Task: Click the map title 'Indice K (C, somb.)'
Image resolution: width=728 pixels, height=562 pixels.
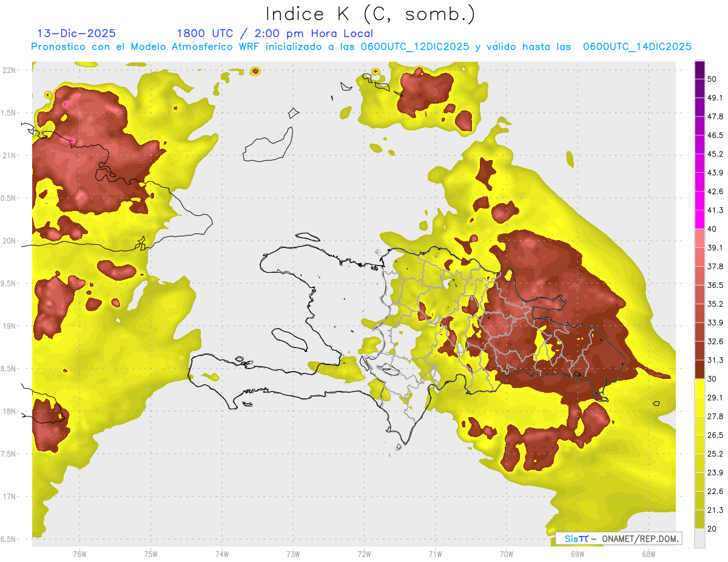Action: 370,15
